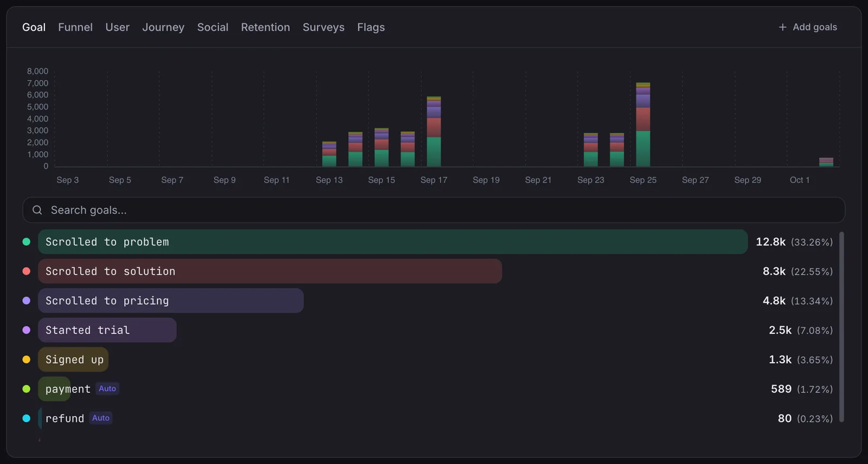Switch to the Flags tab

(x=371, y=27)
